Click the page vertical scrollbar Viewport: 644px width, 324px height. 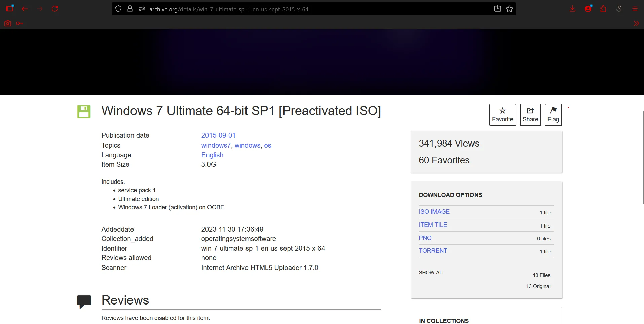[x=643, y=157]
